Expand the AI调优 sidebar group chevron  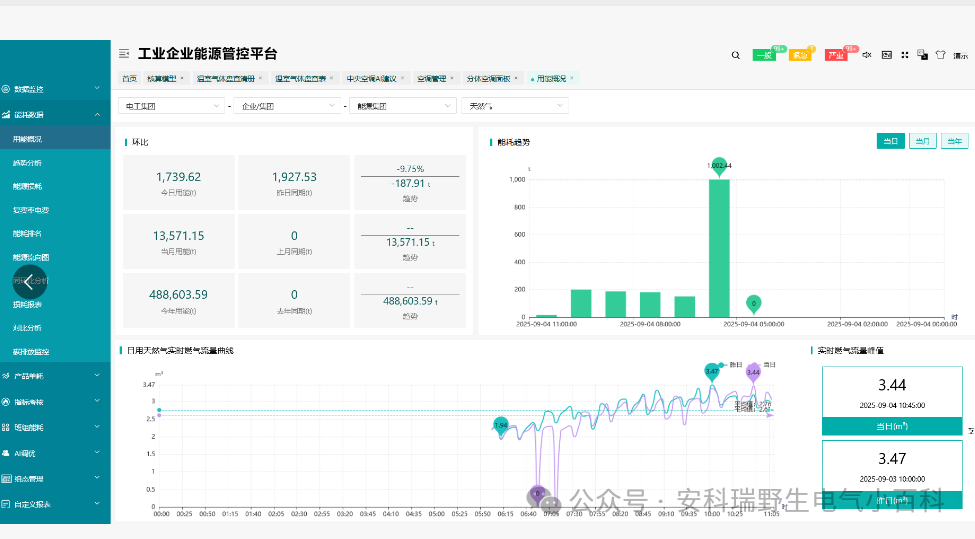coord(97,453)
